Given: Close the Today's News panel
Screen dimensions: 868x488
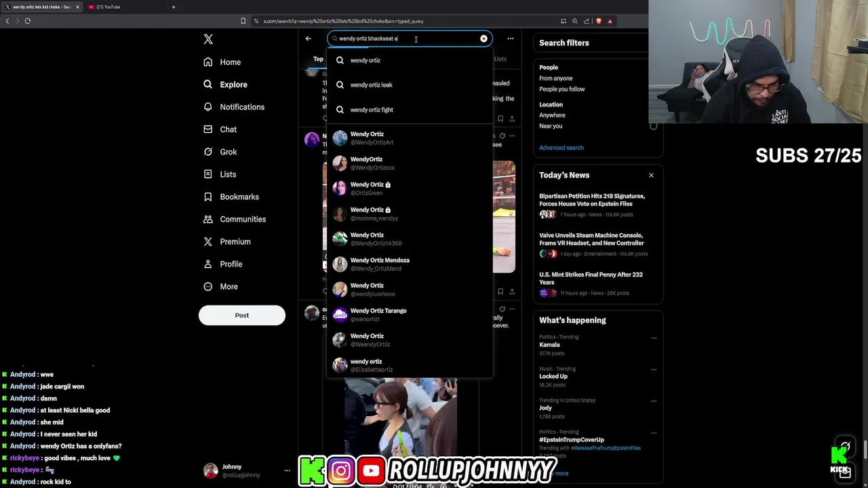Looking at the screenshot, I should [651, 176].
